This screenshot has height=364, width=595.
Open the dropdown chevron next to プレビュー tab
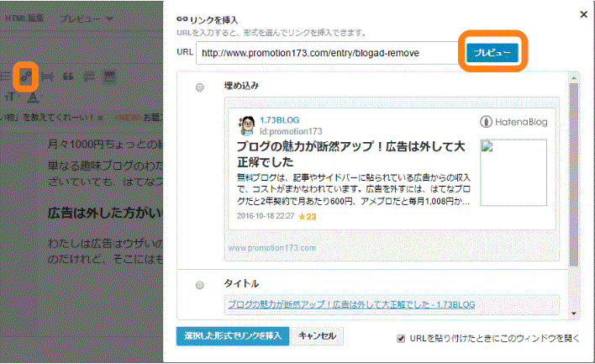[109, 18]
